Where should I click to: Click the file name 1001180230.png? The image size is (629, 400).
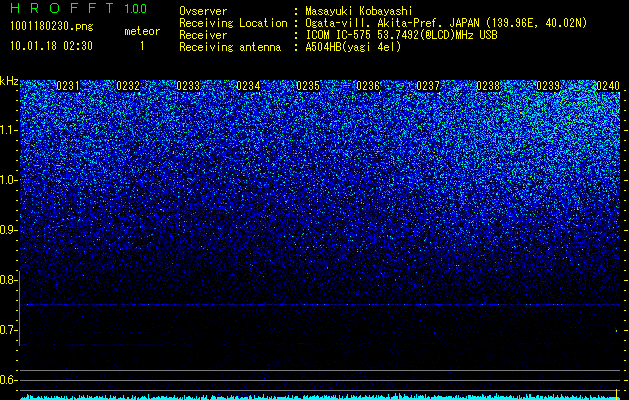point(52,27)
